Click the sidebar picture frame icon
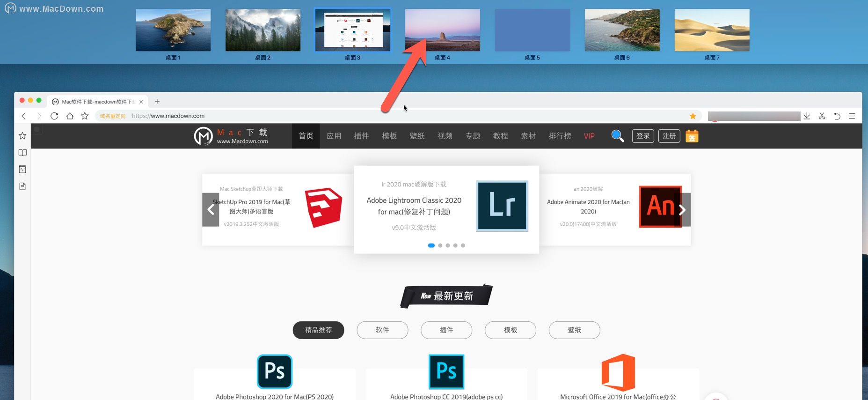 [22, 170]
